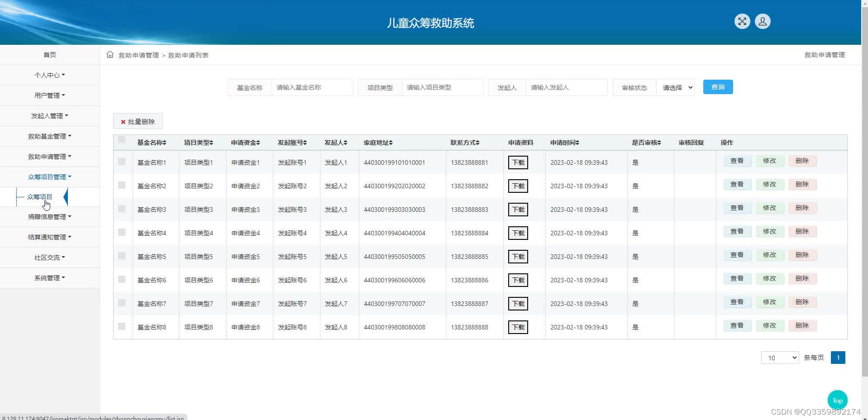Click 查看 for the 基金名称6 row

(737, 278)
